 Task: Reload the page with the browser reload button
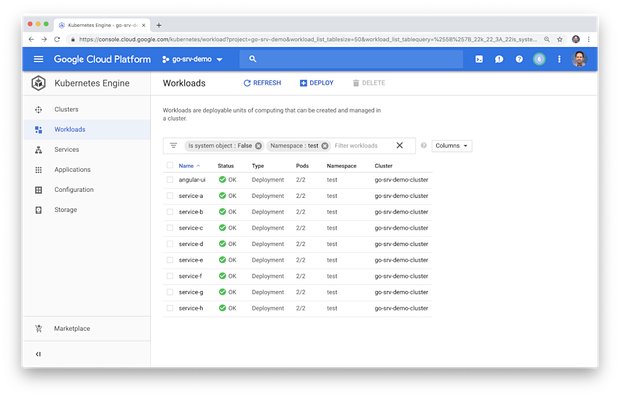point(57,39)
